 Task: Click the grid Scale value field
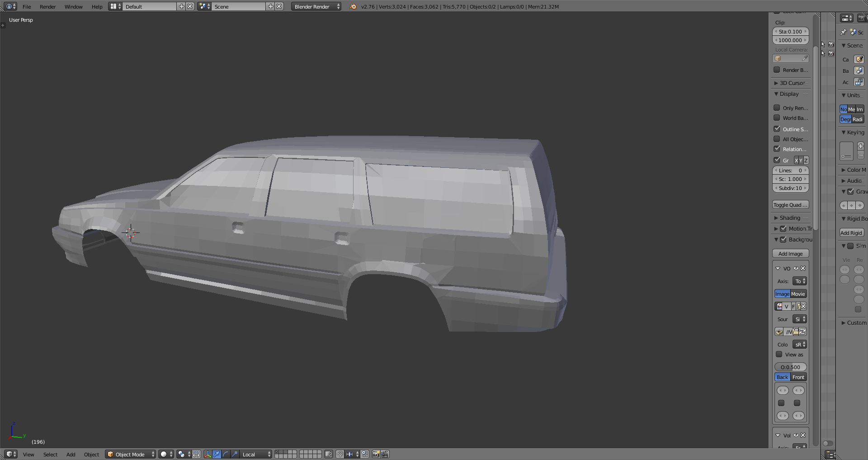click(x=790, y=179)
